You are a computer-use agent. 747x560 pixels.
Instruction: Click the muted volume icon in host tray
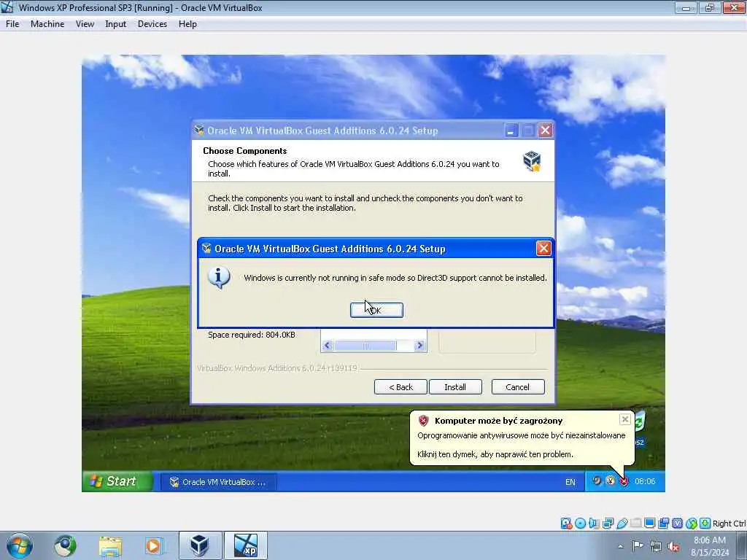pos(673,546)
